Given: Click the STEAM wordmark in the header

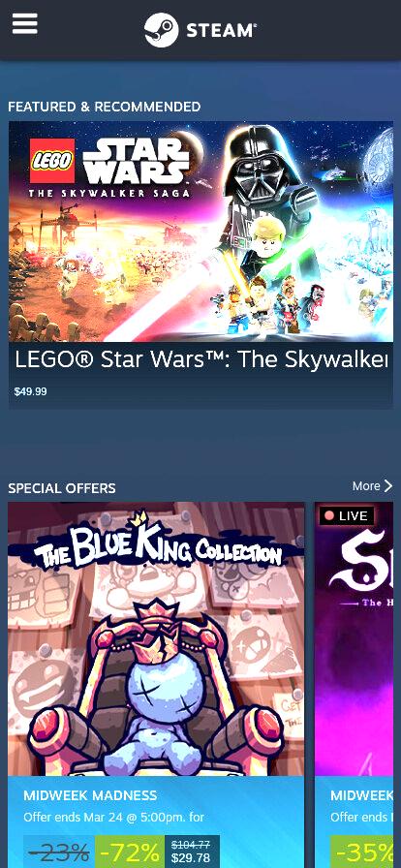Looking at the screenshot, I should [x=221, y=30].
